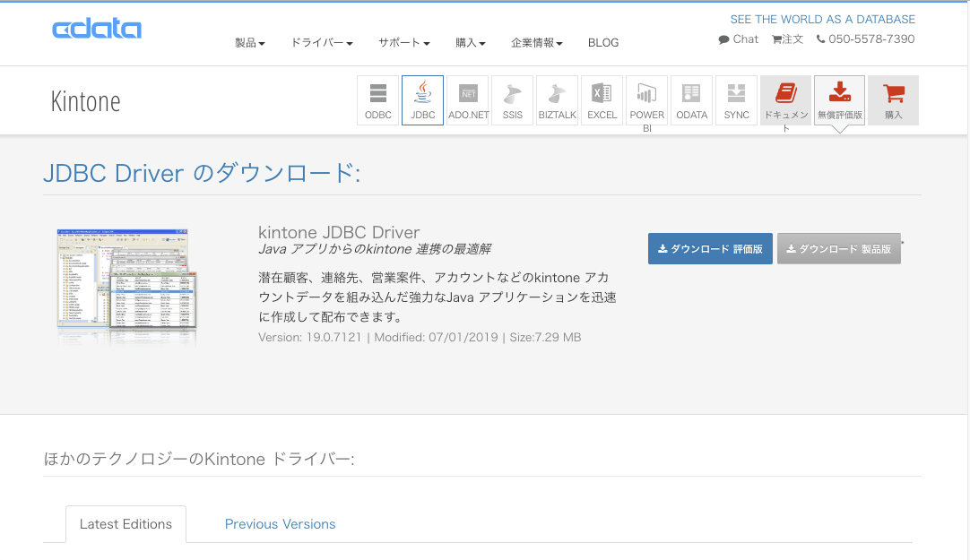The width and height of the screenshot is (970, 560).
Task: Click the ADO.NET driver icon
Action: tap(467, 99)
